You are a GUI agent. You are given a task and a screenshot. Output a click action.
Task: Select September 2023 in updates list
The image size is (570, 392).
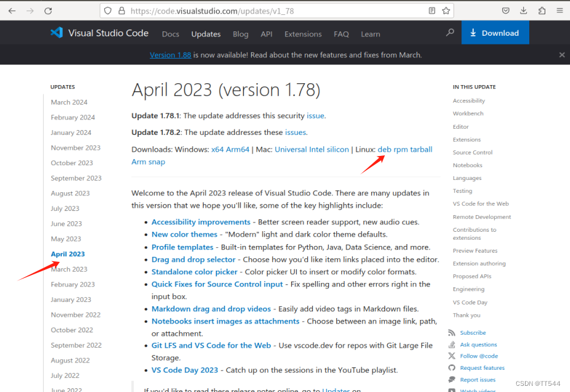76,178
